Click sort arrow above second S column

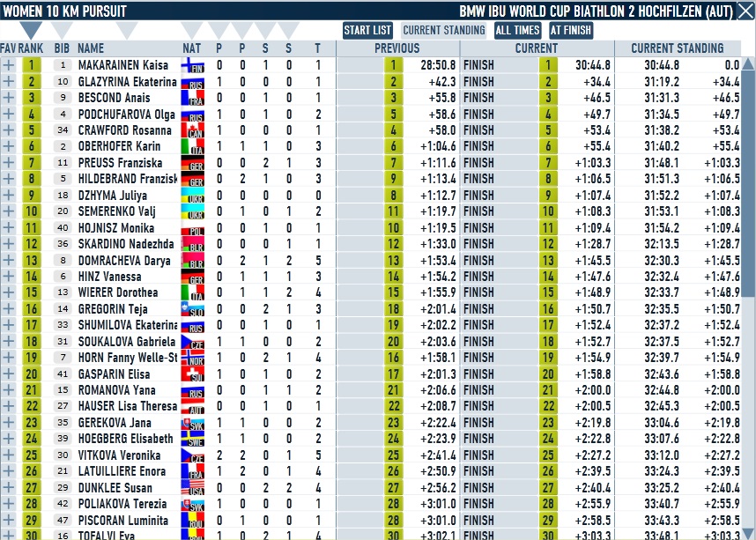288,30
